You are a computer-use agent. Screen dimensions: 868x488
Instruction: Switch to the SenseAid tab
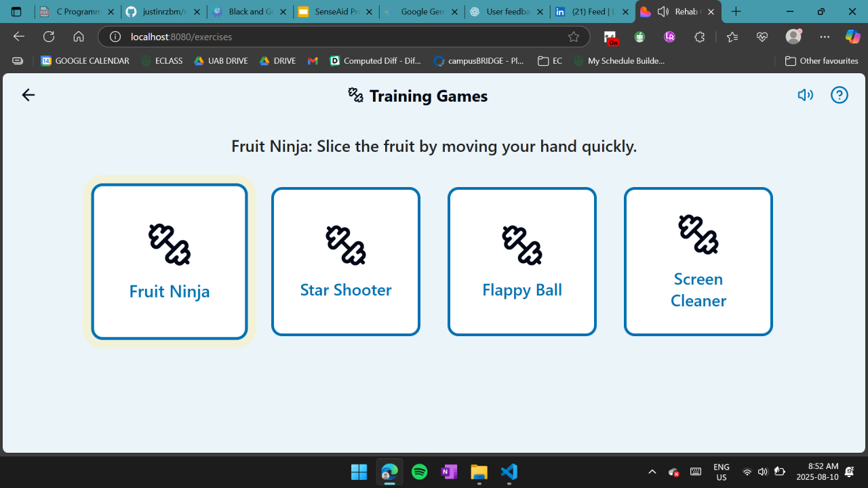pyautogui.click(x=336, y=12)
